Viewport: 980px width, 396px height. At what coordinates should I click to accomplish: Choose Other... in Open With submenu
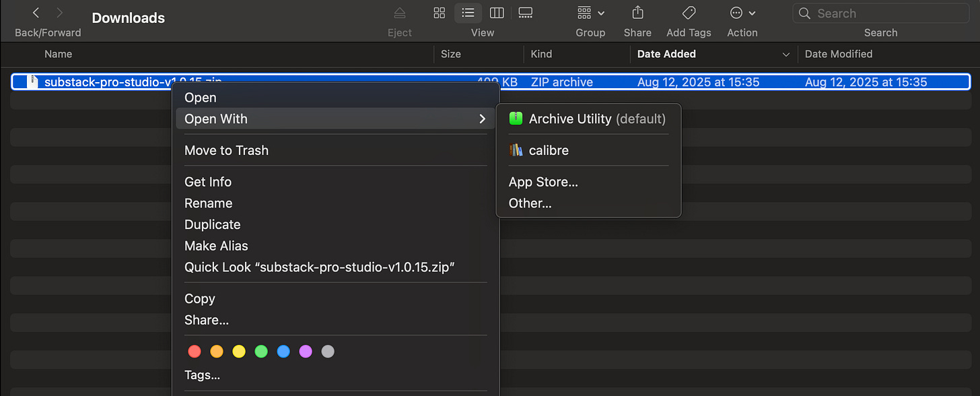click(x=530, y=203)
